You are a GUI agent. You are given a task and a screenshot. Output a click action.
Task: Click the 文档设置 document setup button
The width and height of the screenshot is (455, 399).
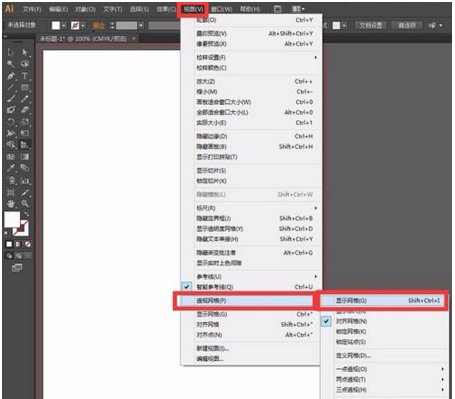[x=371, y=25]
